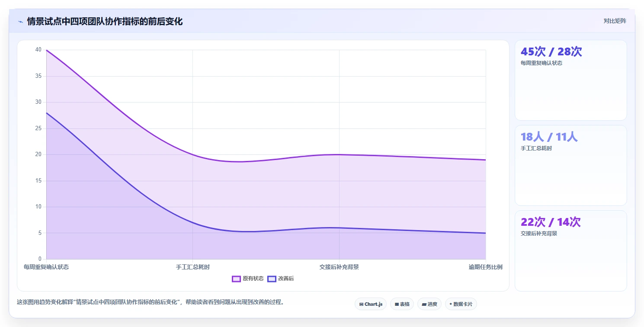Click the y-axis value 0

pos(40,259)
